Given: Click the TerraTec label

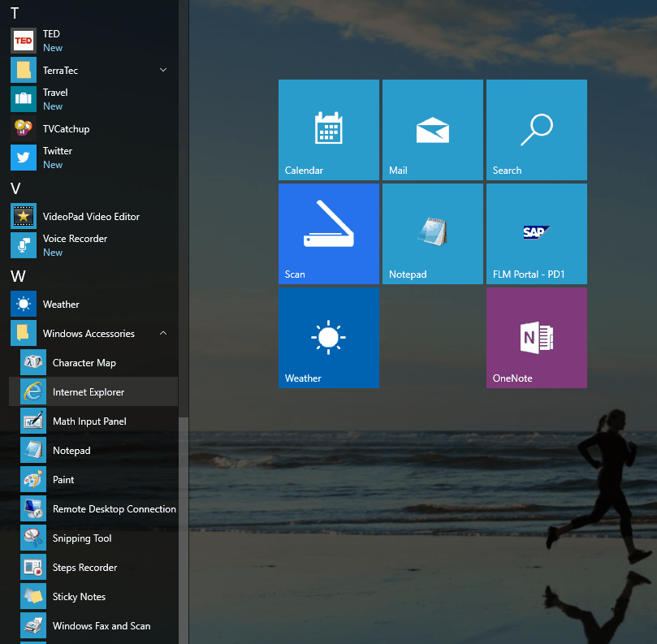Looking at the screenshot, I should pos(60,71).
